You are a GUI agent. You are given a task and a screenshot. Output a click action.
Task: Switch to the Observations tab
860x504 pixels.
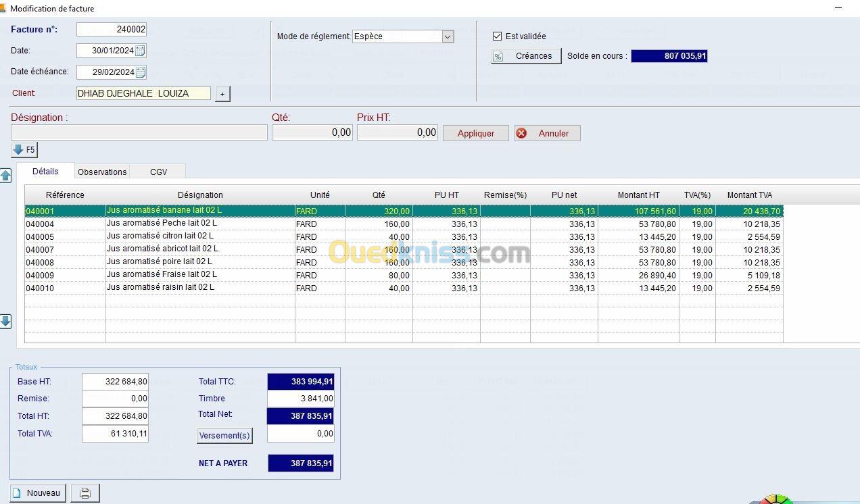coord(102,172)
